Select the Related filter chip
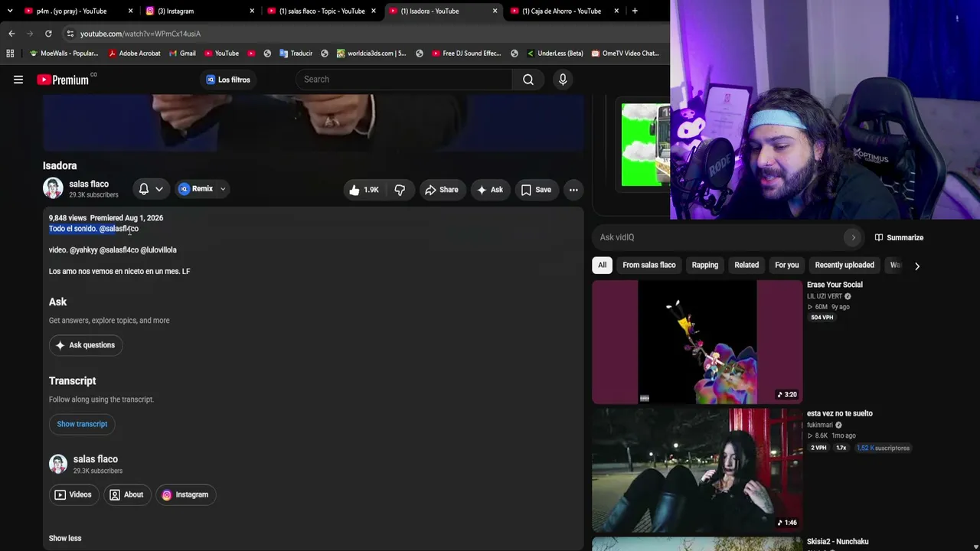This screenshot has width=980, height=551. (x=746, y=266)
